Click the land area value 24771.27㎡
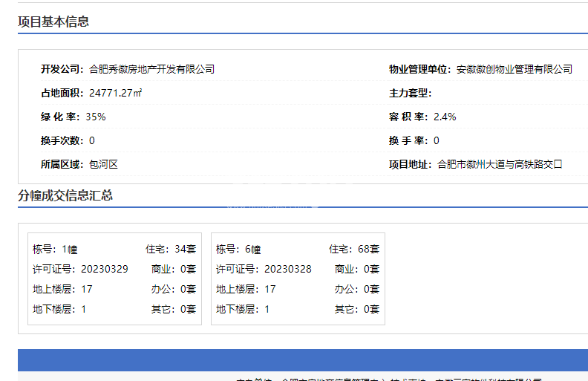The image size is (588, 381). 116,93
